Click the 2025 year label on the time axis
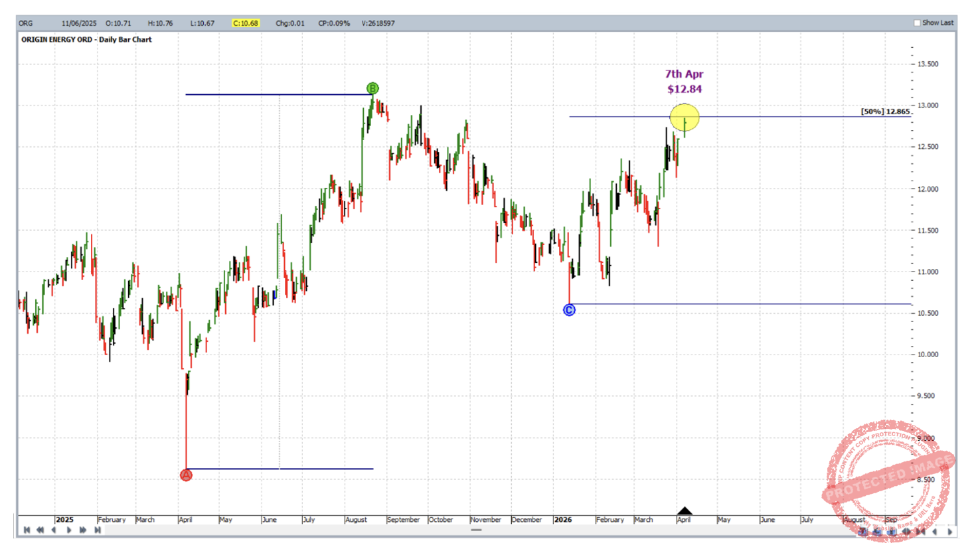 click(64, 520)
